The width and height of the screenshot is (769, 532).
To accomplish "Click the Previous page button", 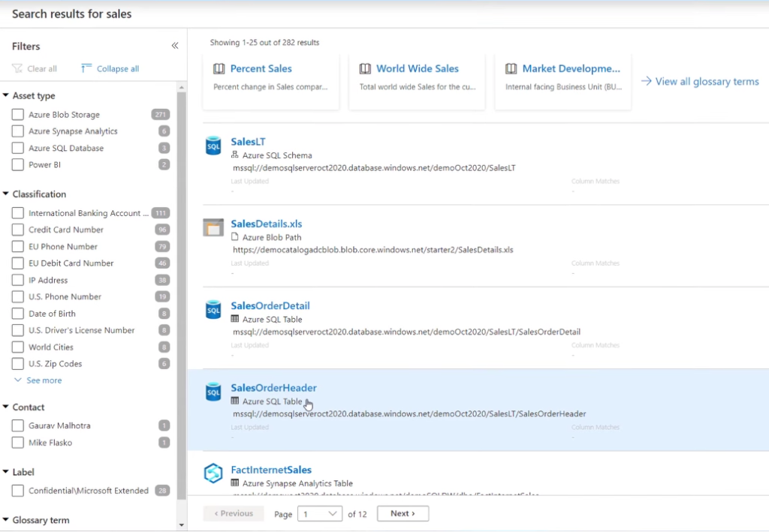I will coord(234,513).
